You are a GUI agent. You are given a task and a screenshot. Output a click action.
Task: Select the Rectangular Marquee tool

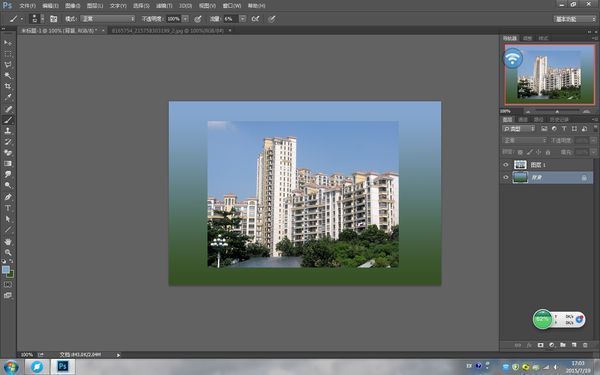[x=8, y=54]
